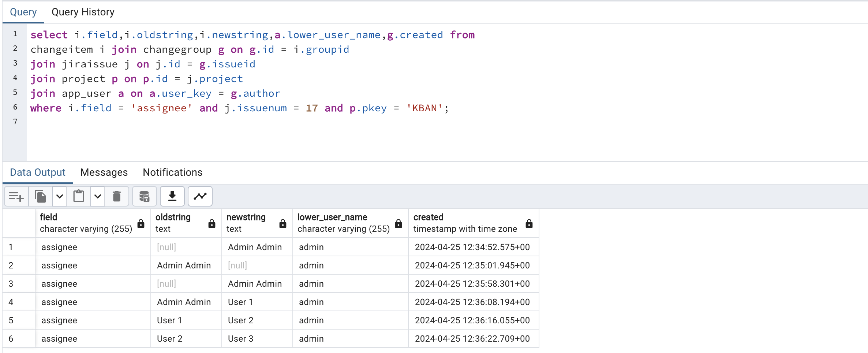Save query results to a file

172,196
